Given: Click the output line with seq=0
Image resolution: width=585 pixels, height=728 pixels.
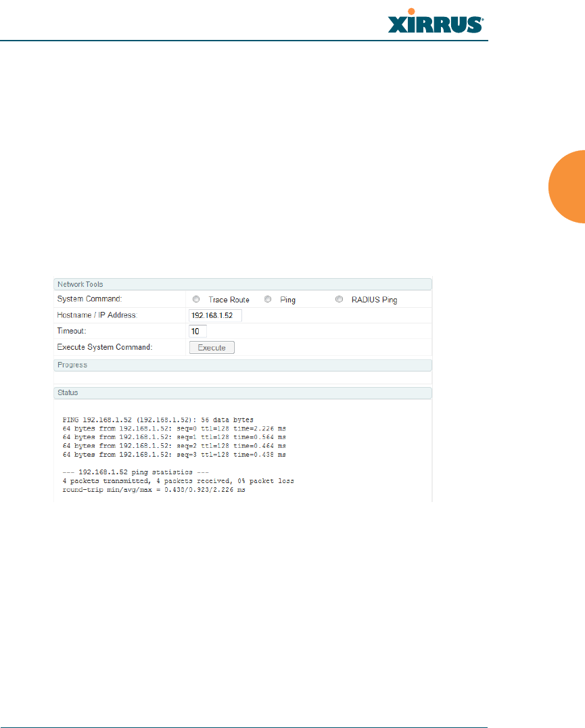Looking at the screenshot, I should [174, 428].
